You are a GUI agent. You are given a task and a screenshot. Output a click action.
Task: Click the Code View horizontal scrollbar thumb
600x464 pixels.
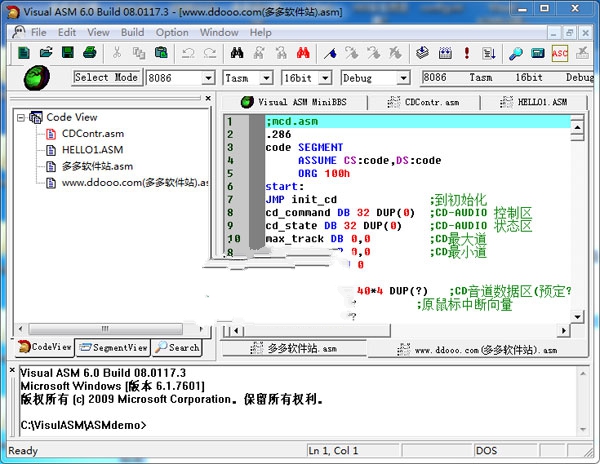point(105,329)
